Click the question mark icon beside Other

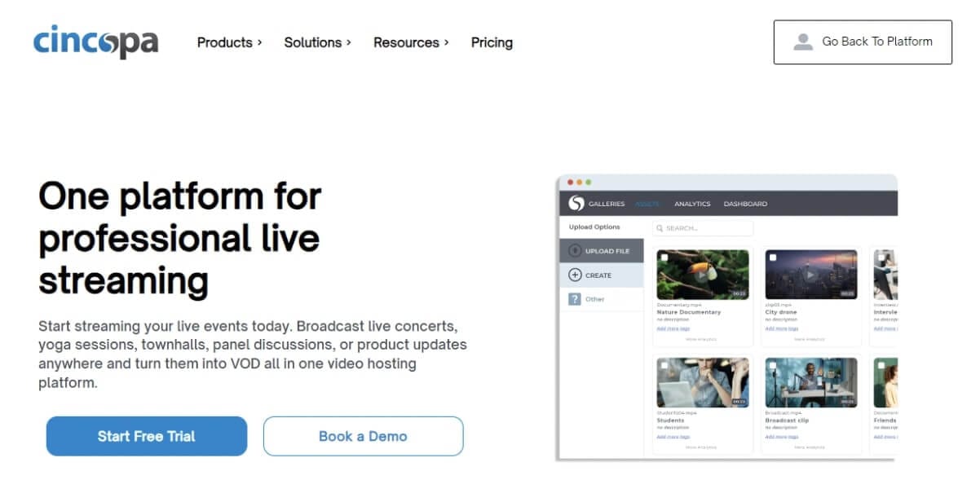pyautogui.click(x=575, y=299)
